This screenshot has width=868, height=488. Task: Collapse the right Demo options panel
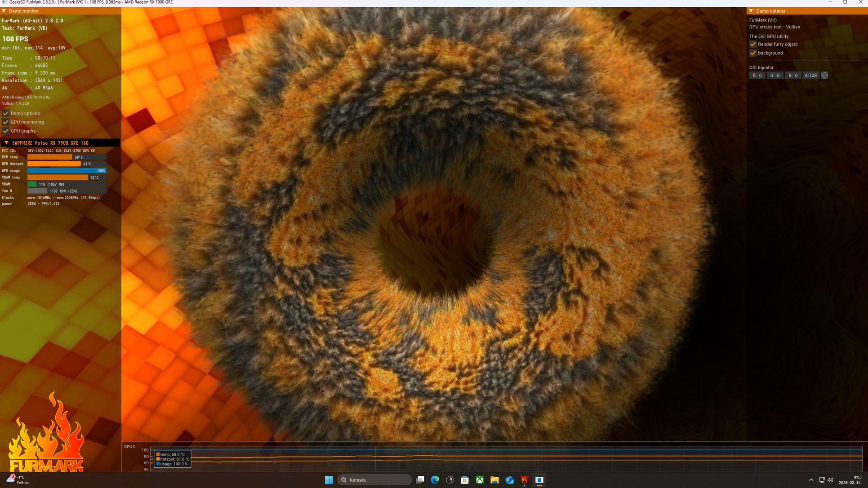coord(751,11)
